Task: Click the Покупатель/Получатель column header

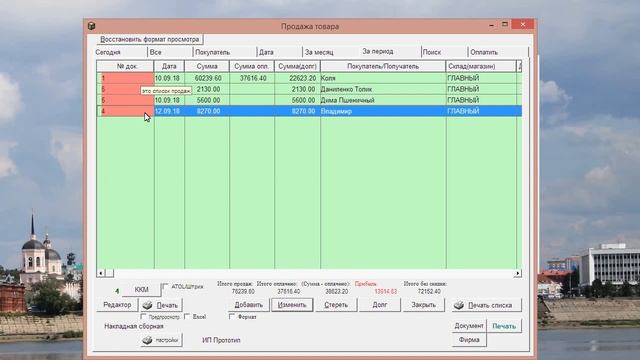Action: (383, 66)
